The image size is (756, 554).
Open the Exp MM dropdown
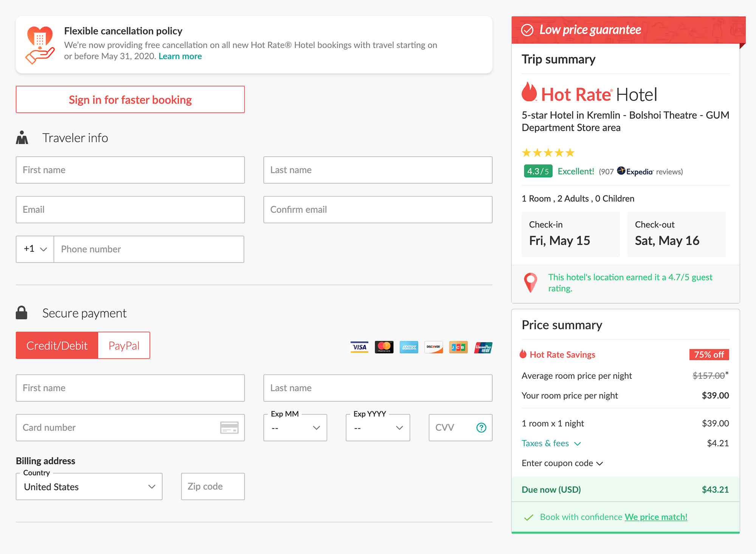(x=295, y=428)
